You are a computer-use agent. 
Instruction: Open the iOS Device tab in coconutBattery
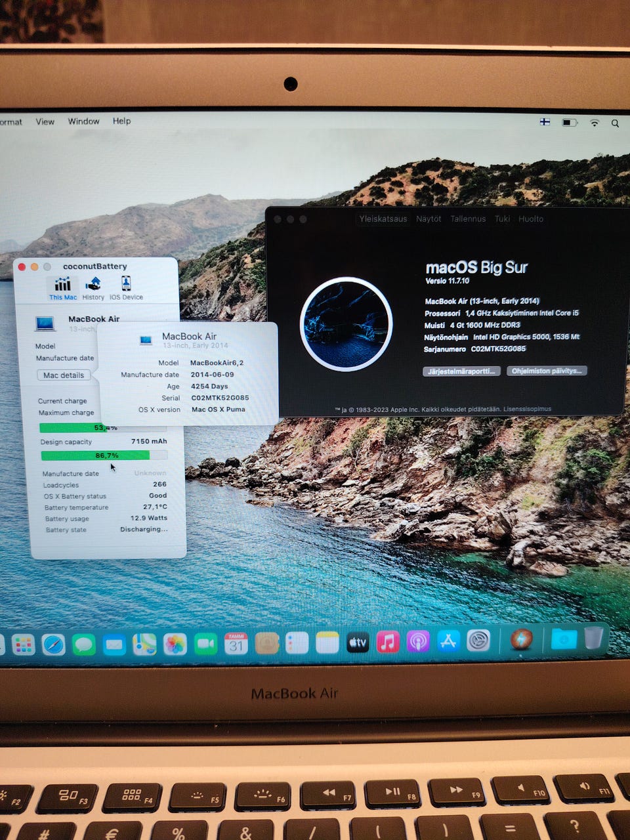126,287
